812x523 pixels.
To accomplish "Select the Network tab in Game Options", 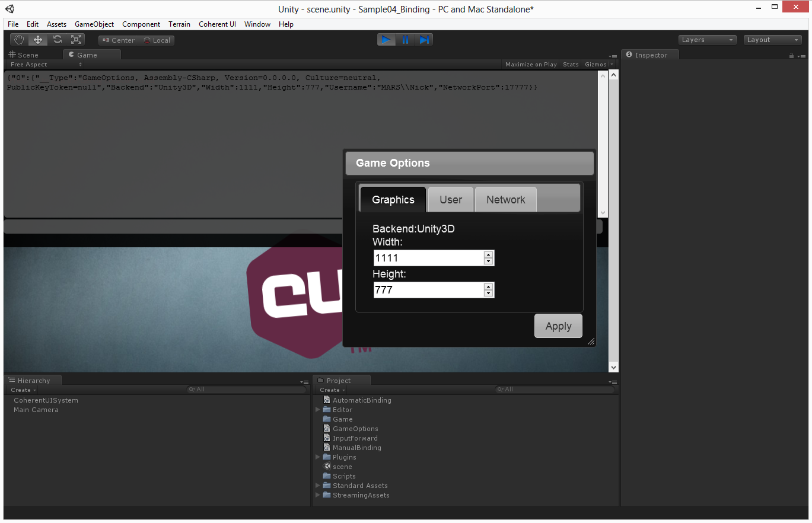I will [506, 199].
